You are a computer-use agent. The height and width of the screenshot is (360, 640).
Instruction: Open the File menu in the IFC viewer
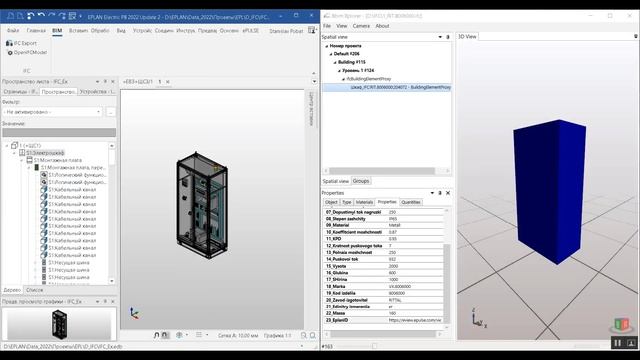tap(327, 26)
